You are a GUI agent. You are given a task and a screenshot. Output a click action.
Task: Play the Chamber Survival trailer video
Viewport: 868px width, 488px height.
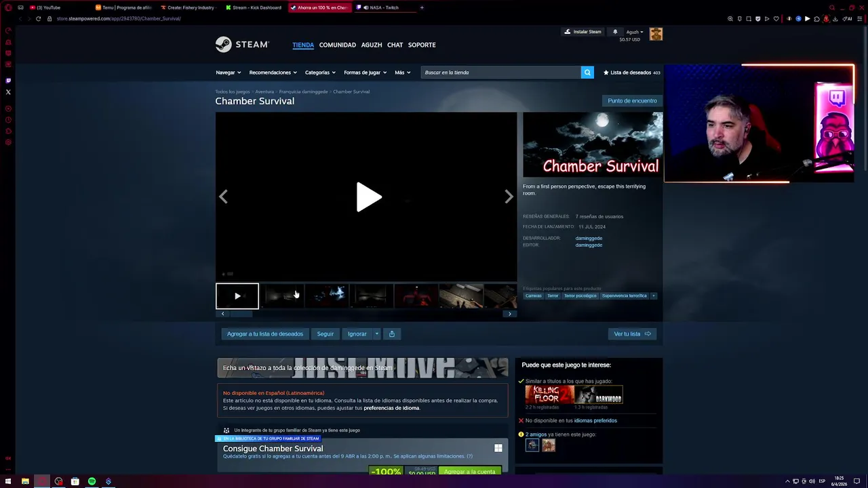point(369,197)
